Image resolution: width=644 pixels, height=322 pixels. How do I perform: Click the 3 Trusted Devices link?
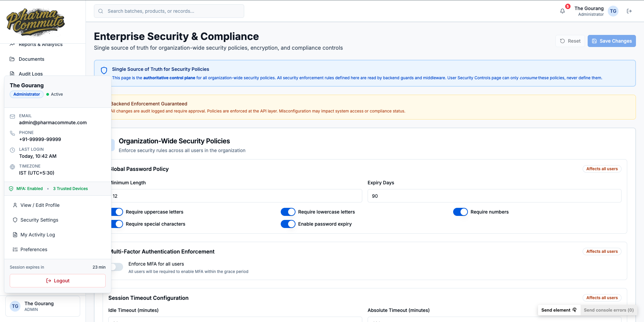click(70, 189)
